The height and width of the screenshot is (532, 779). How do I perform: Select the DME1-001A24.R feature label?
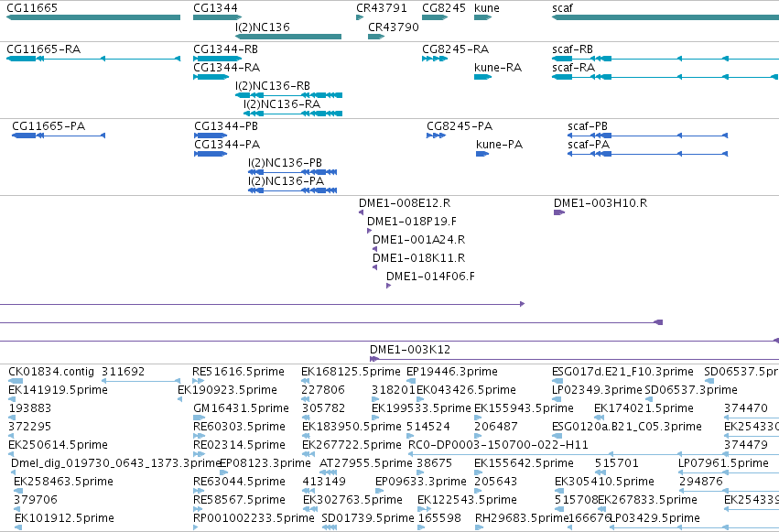[419, 240]
